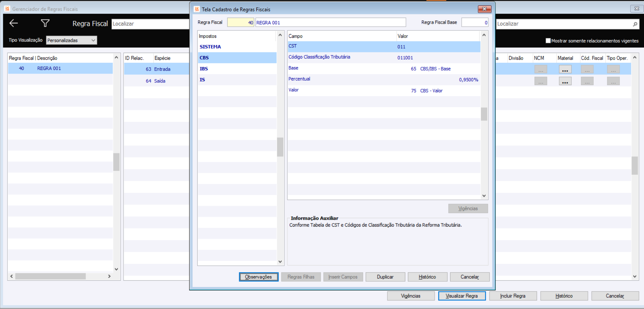
Task: Click NCM ellipsis button in Entrada row
Action: coord(541,70)
